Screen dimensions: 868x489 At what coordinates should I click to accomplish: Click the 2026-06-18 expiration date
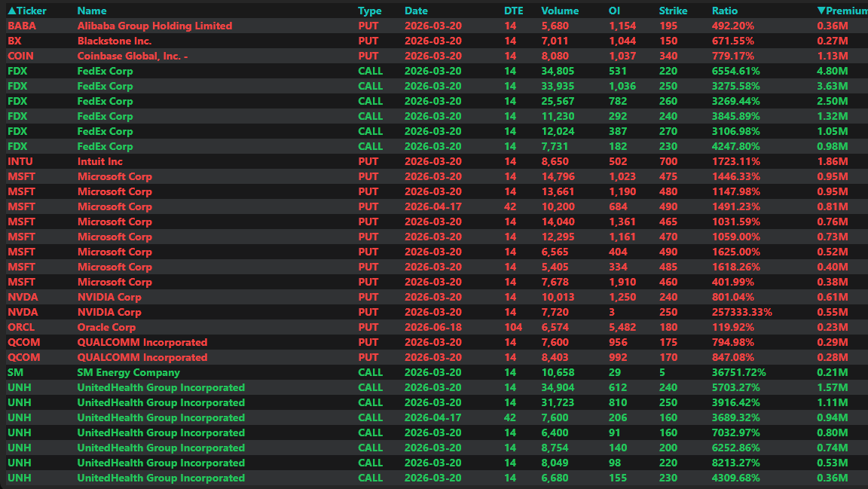[x=433, y=327]
